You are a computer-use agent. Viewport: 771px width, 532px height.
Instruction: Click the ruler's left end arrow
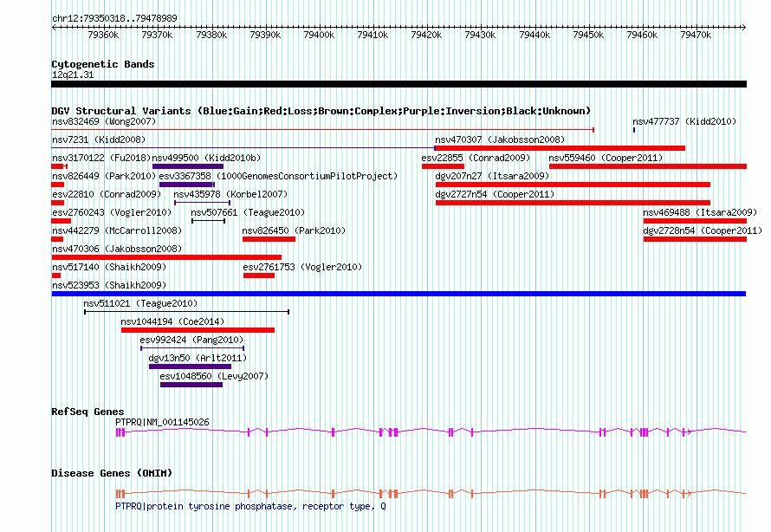point(54,28)
